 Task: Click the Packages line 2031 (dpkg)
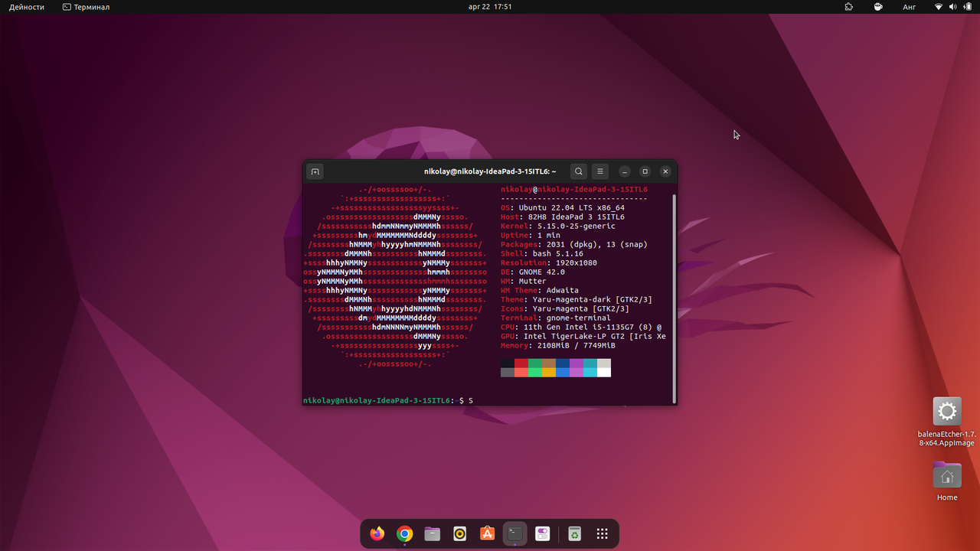coord(574,244)
